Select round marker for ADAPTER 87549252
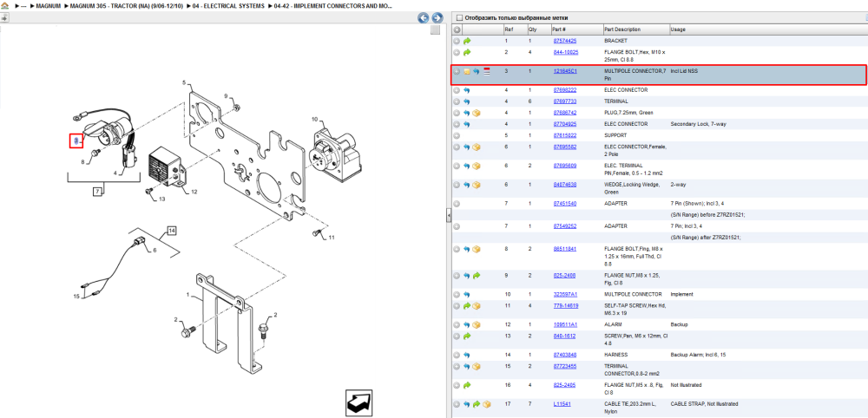This screenshot has height=418, width=868. click(x=457, y=226)
